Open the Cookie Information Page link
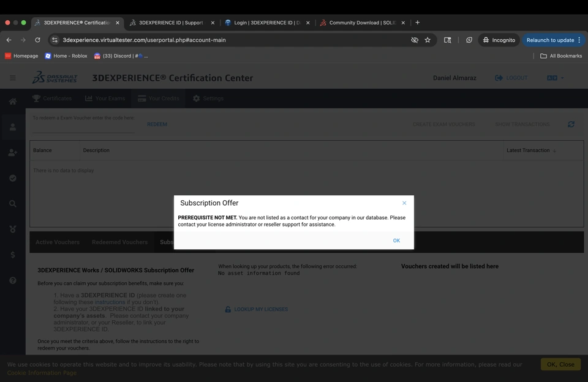 (x=42, y=373)
